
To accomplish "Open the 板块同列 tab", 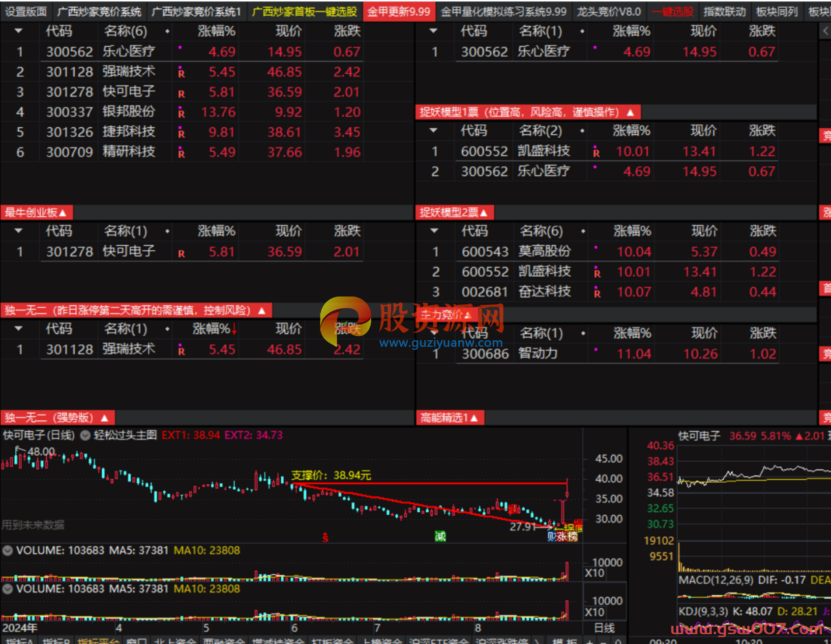I will (x=777, y=11).
